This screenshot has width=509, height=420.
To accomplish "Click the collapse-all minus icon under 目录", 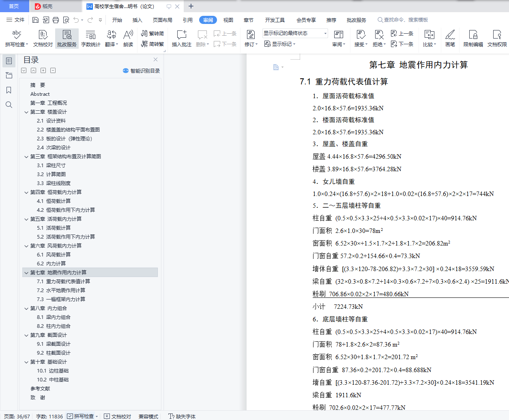I will click(x=53, y=71).
